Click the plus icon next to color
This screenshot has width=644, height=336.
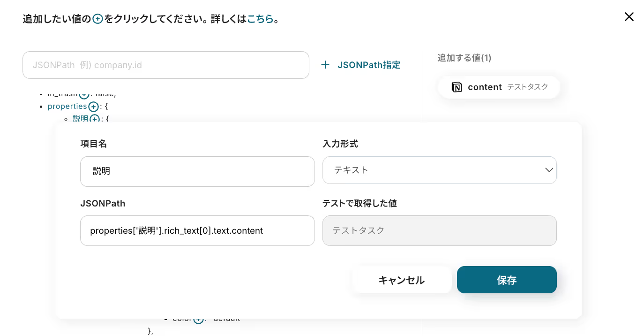point(198,319)
